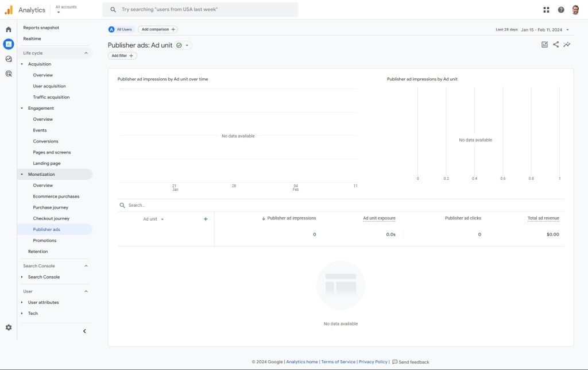Open Explore icon in left rail
Screen dimensions: 588x370
pos(8,59)
